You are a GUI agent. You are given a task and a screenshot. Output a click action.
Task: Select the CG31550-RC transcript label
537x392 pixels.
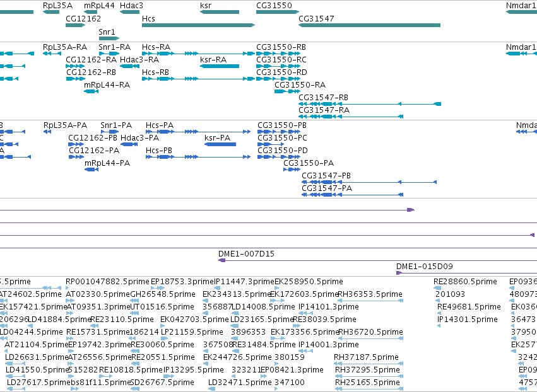pos(281,59)
